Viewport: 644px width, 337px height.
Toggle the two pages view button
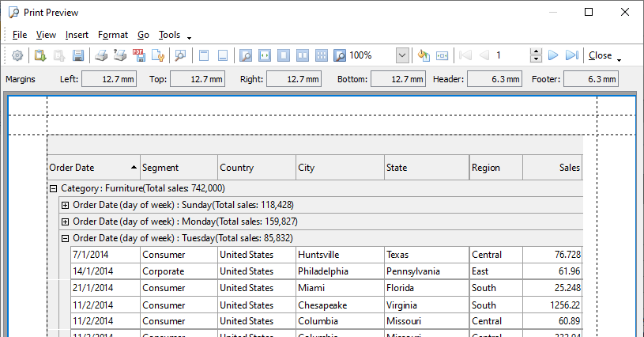303,55
